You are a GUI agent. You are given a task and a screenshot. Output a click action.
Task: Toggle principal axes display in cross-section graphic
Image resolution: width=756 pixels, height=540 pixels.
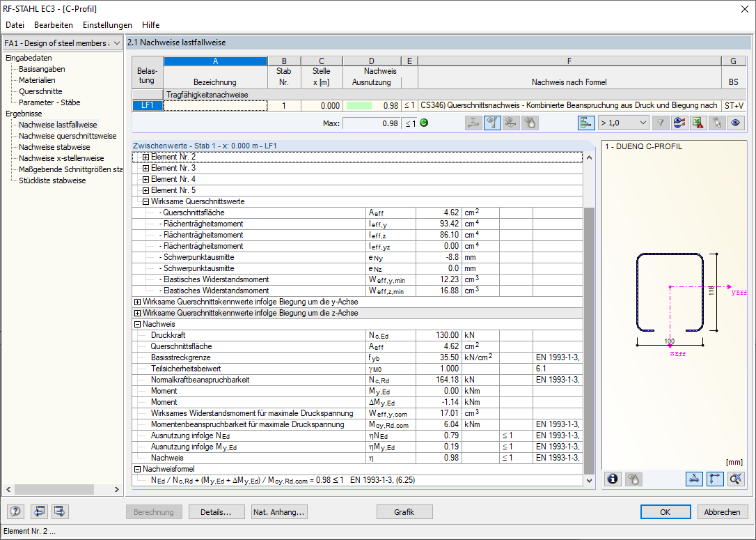click(x=715, y=479)
